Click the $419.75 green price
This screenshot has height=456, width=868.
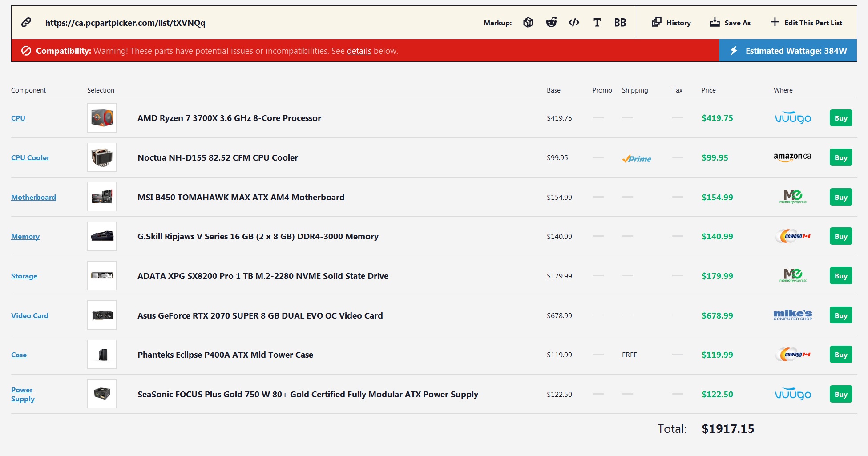tap(717, 118)
